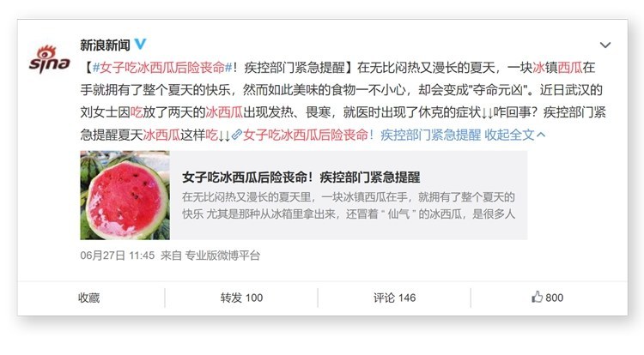This screenshot has width=644, height=355.
Task: Open the post options chevron menu
Action: (x=605, y=45)
